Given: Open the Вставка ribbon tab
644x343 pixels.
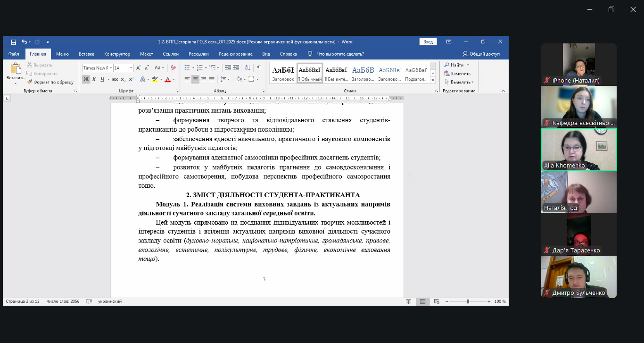Looking at the screenshot, I should pyautogui.click(x=86, y=54).
